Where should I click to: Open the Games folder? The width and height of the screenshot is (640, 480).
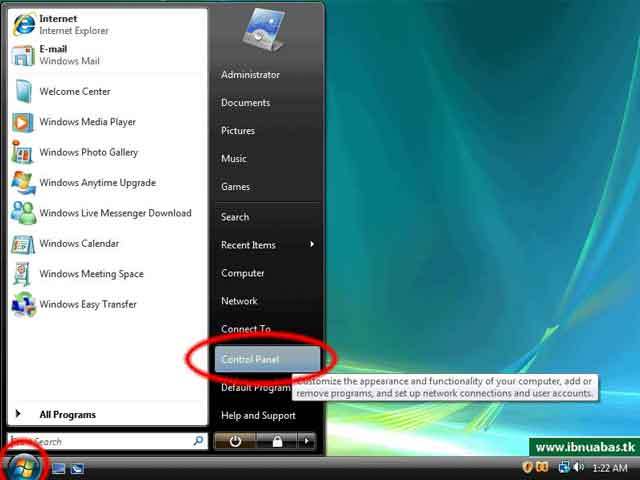(235, 187)
